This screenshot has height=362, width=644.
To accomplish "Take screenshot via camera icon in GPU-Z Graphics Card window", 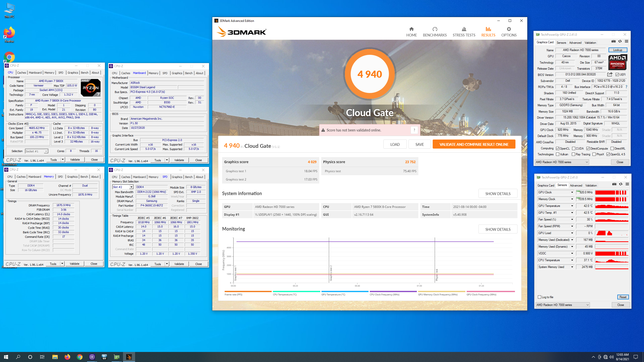I will tap(613, 41).
